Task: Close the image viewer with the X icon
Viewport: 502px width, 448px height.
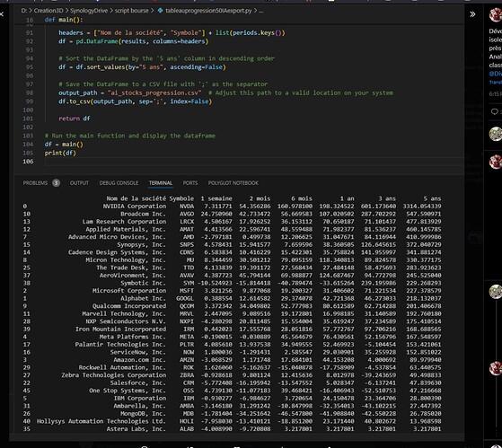Action: coord(1,14)
